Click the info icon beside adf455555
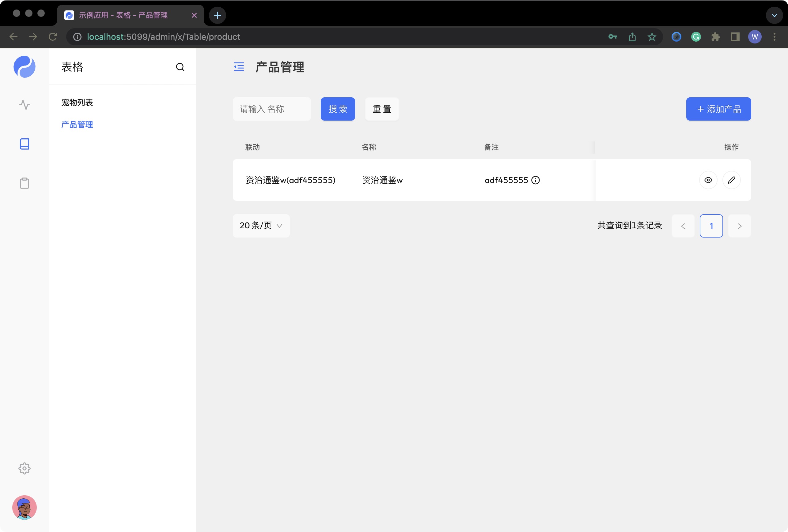The width and height of the screenshot is (788, 532). [x=535, y=180]
